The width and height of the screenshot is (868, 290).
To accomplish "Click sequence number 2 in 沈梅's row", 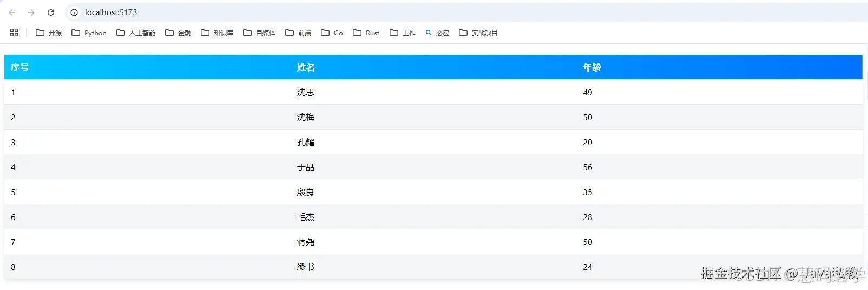I will tap(13, 118).
